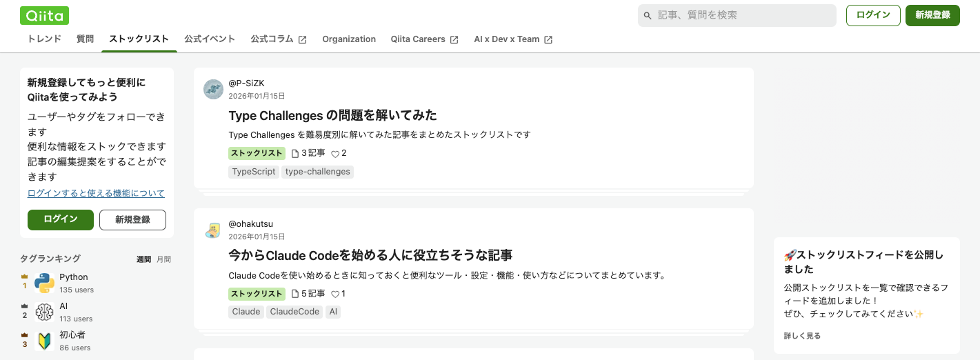Open the トレンド tab

(44, 39)
